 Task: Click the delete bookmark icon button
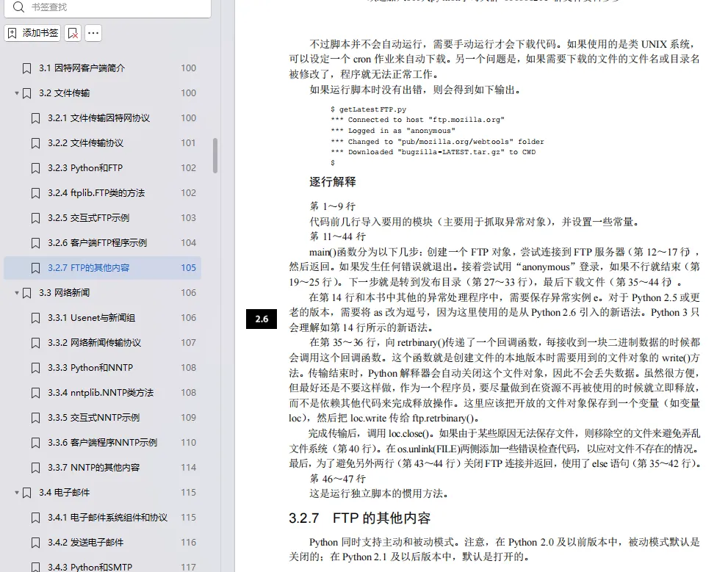click(73, 33)
